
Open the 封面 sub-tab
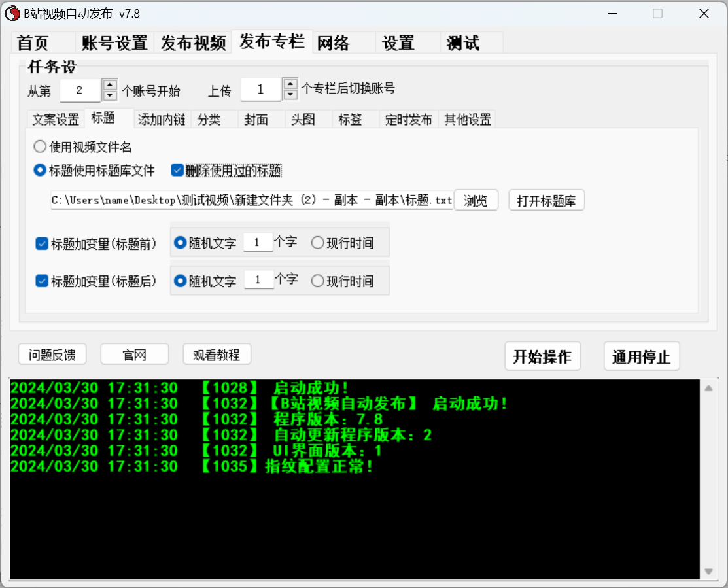(x=262, y=119)
